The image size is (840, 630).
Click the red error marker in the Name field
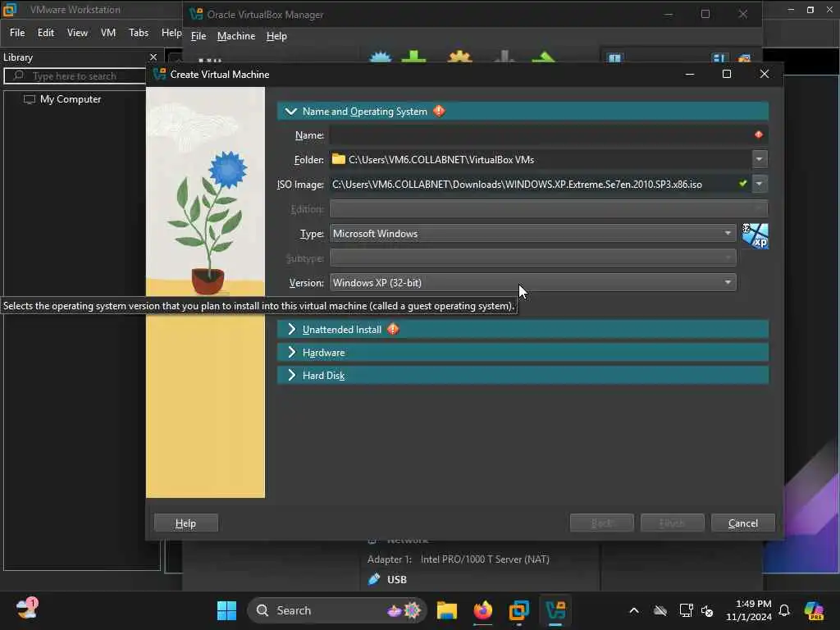[x=759, y=135]
